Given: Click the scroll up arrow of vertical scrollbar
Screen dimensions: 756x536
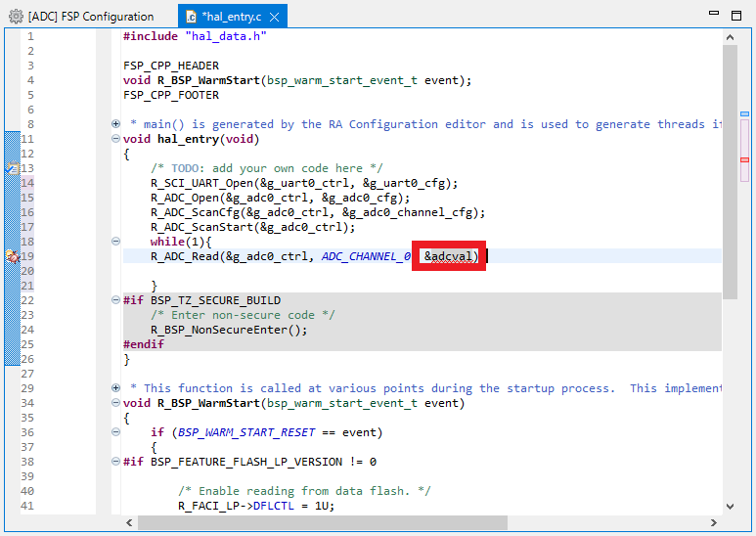Looking at the screenshot, I should 730,37.
